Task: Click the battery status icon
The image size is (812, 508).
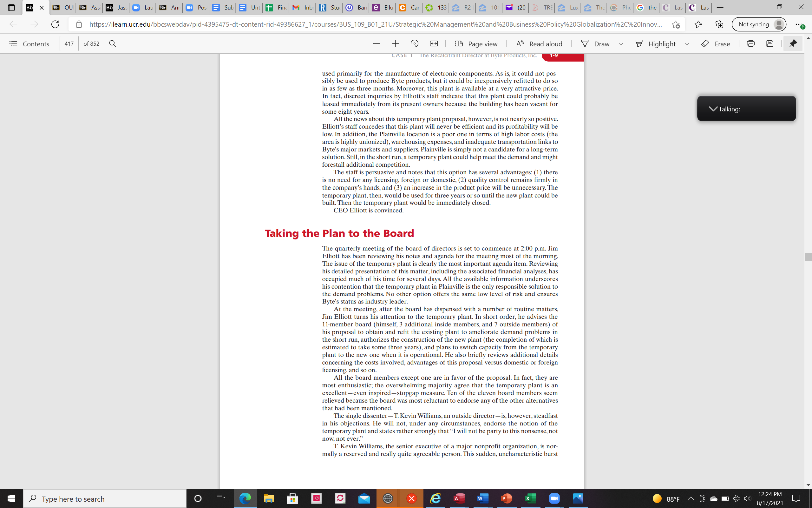Action: point(725,498)
